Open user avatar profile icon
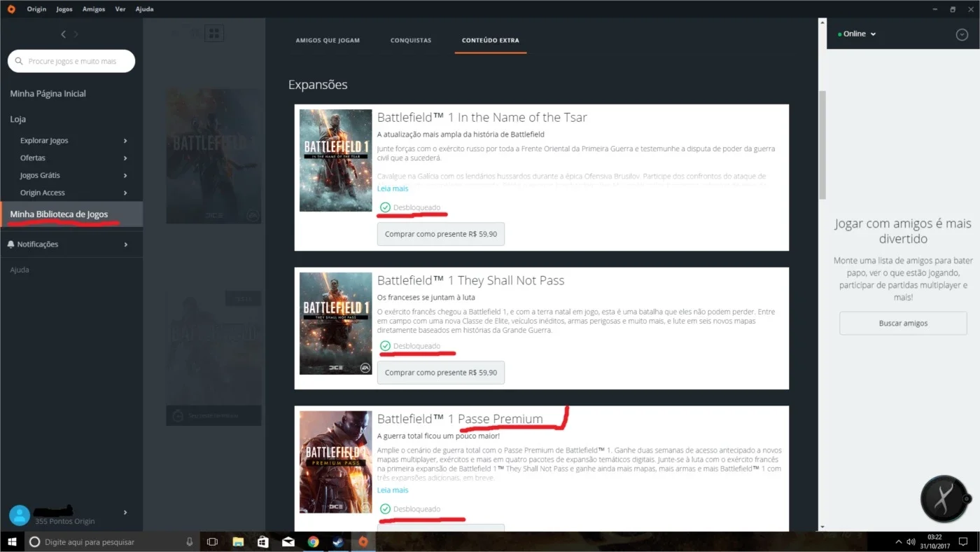 tap(20, 516)
